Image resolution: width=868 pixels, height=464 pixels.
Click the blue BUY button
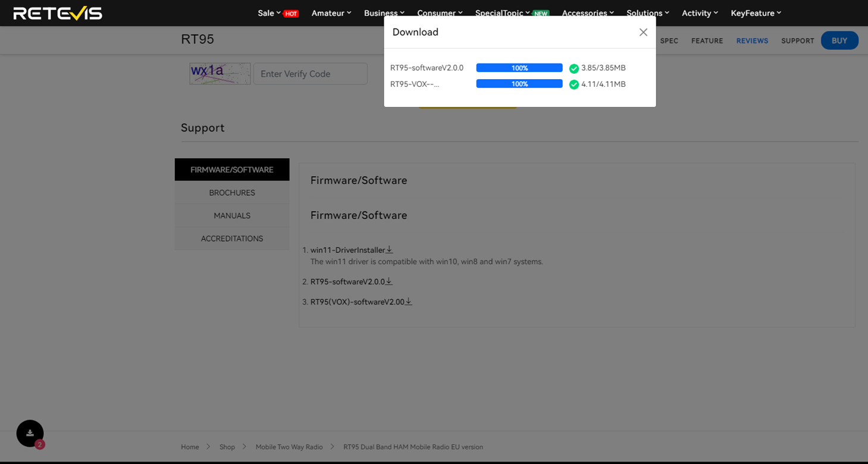click(x=839, y=40)
